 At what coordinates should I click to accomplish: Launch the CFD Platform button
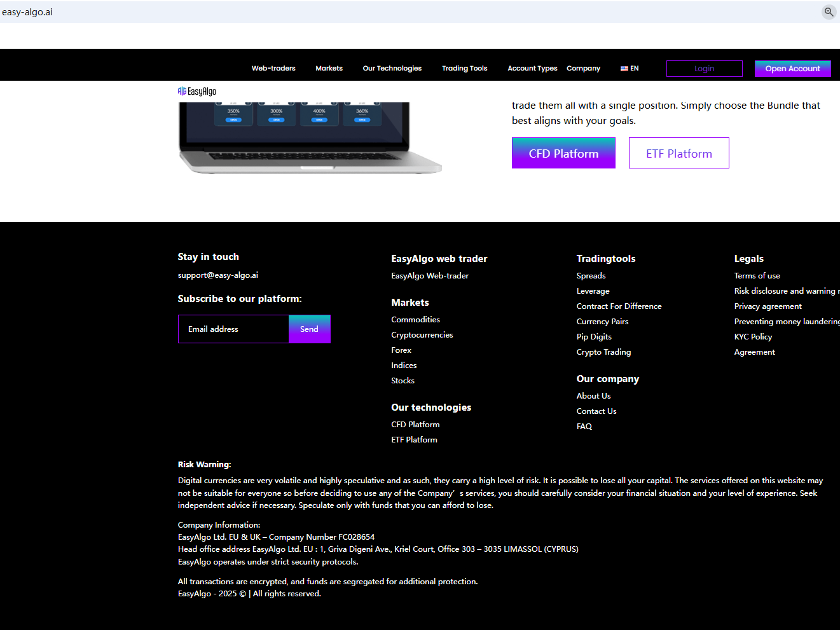click(x=563, y=153)
